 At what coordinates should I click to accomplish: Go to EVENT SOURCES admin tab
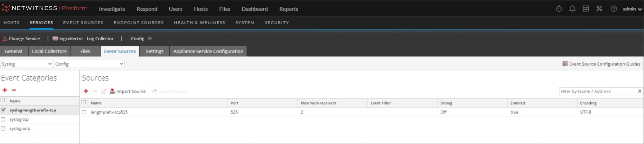click(x=83, y=22)
